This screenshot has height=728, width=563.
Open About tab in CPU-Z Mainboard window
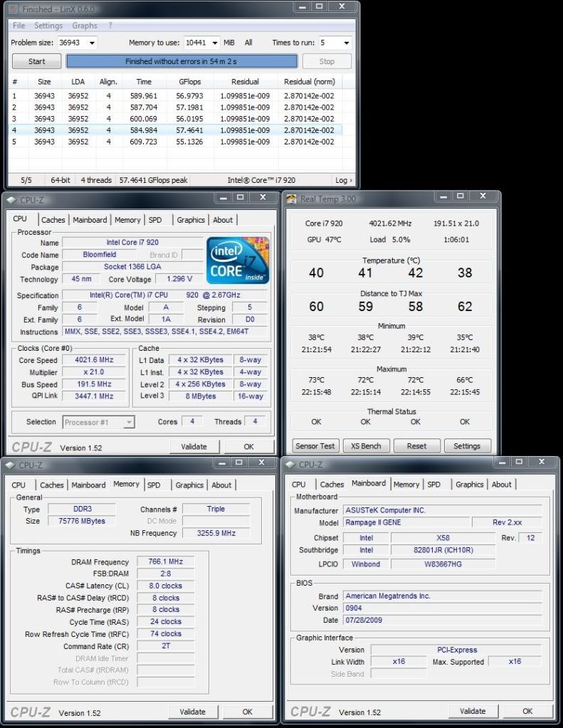tap(502, 485)
